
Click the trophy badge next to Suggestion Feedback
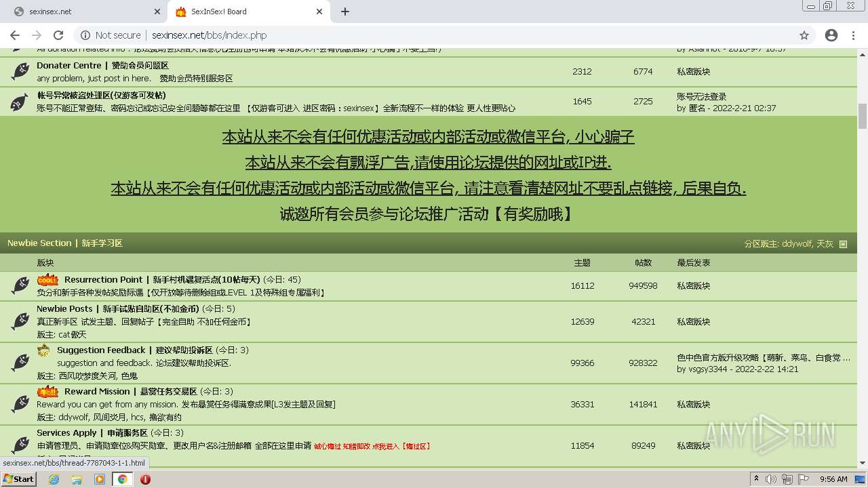(x=43, y=350)
